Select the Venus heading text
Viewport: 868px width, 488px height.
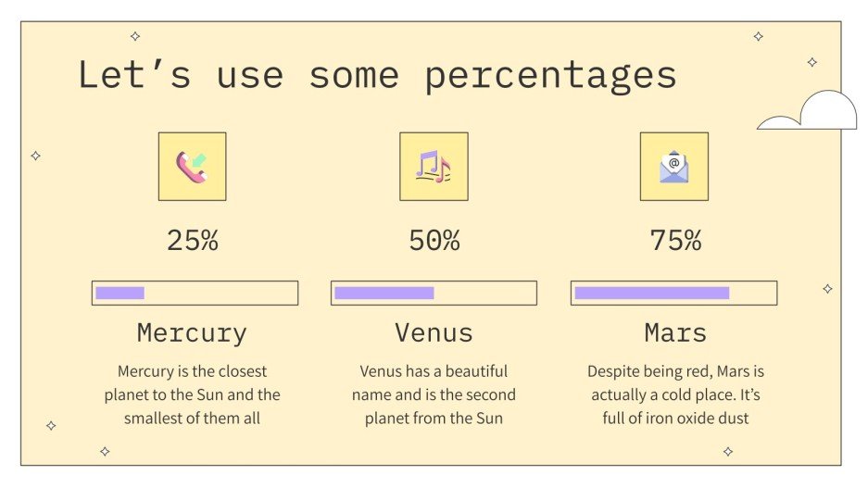coord(434,332)
